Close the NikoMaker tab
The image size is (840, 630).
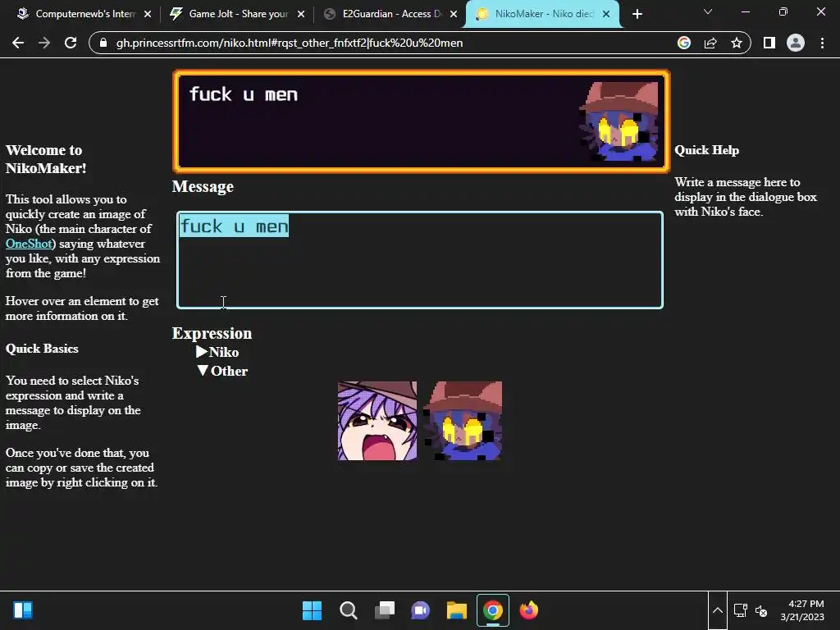606,14
